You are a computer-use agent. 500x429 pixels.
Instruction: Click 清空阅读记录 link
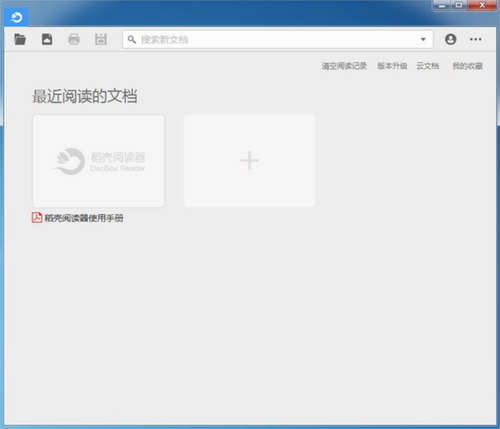344,66
